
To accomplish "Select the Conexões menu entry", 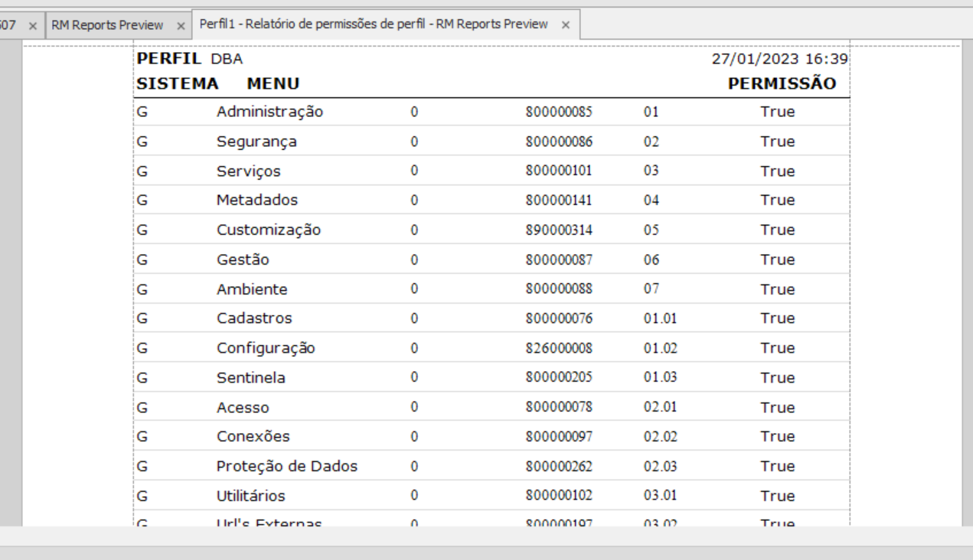I will [x=253, y=437].
